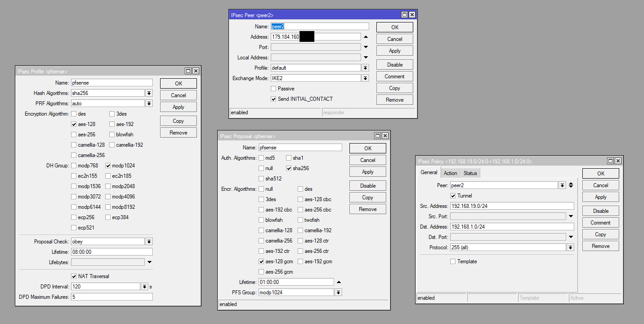Maximize the IPsec Proposal pfsense window
Screen dimensions: 644x324
(x=377, y=136)
